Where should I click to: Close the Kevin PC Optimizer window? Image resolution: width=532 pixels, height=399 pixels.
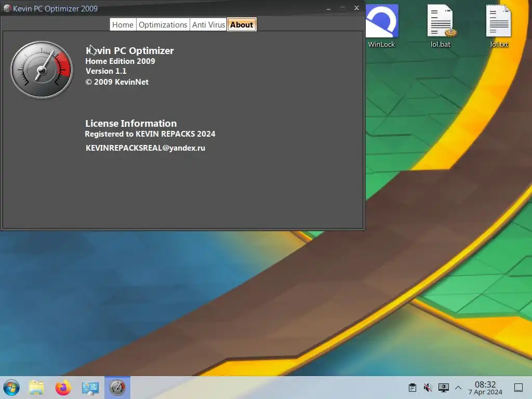(x=356, y=8)
